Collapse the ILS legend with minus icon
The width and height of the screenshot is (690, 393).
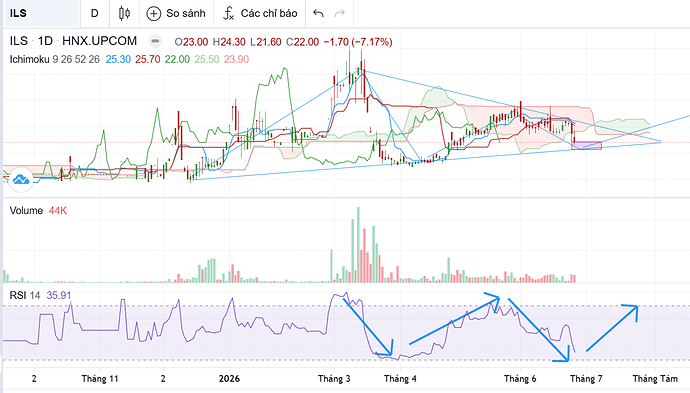coord(155,41)
